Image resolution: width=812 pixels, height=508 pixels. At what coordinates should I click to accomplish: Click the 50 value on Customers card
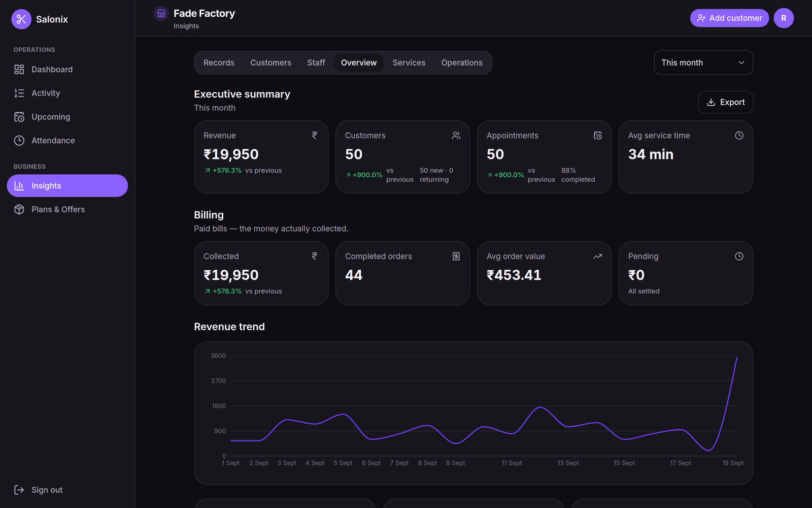[x=354, y=154]
